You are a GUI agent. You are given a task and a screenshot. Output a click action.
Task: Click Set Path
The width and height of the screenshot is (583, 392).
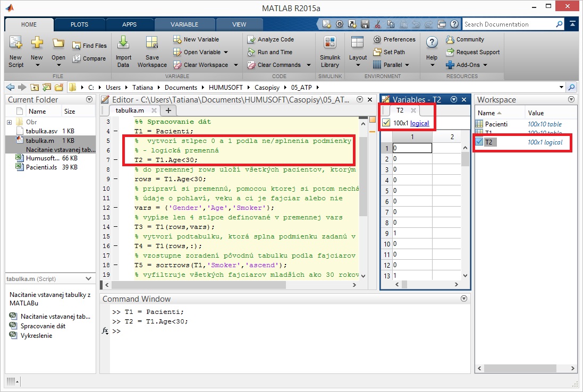click(389, 52)
